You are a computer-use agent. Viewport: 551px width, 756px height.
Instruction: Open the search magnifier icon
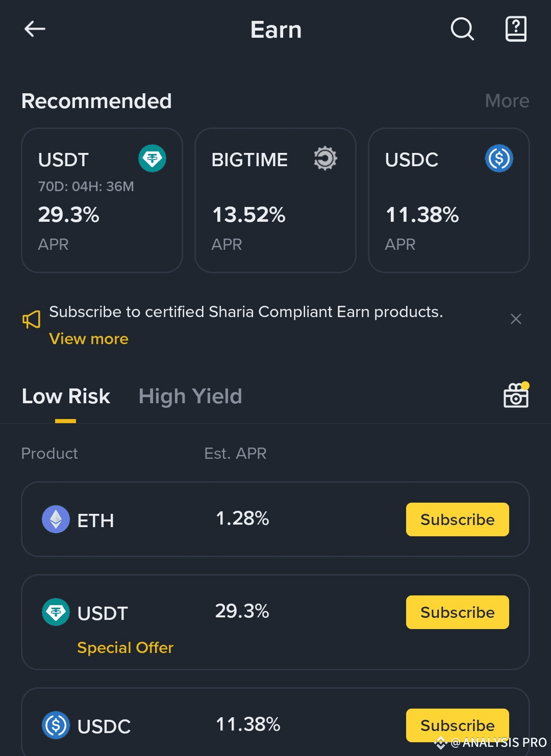click(x=462, y=29)
